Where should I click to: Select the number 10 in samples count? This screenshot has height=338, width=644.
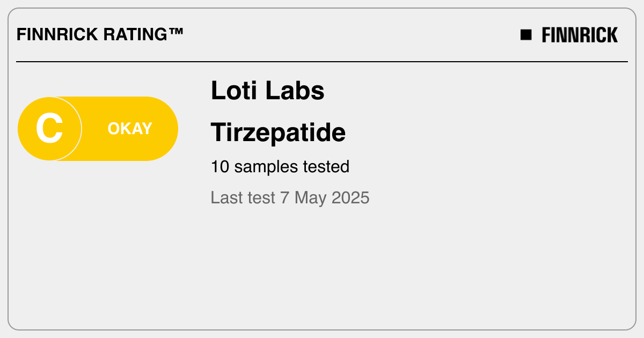point(220,166)
